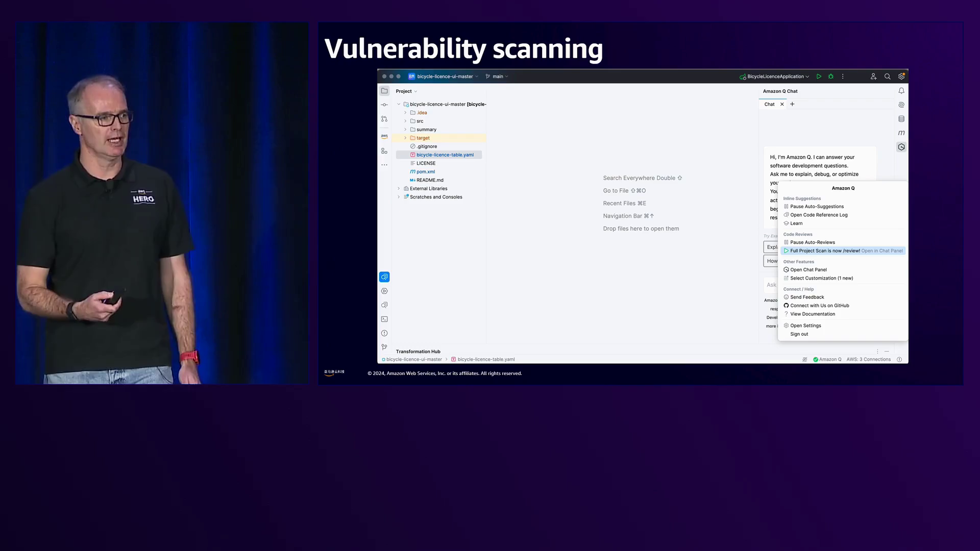Expand the External Libraries node
The width and height of the screenshot is (980, 551).
399,189
